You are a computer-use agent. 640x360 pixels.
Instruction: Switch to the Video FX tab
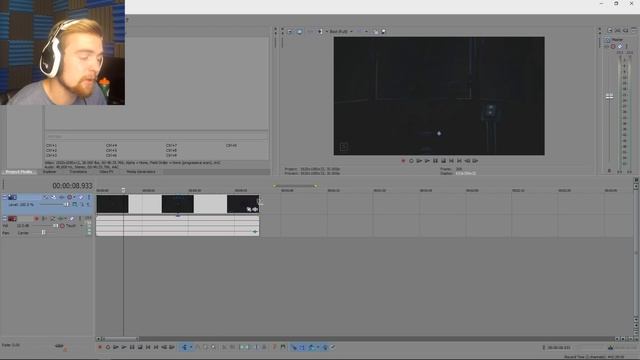pos(107,172)
